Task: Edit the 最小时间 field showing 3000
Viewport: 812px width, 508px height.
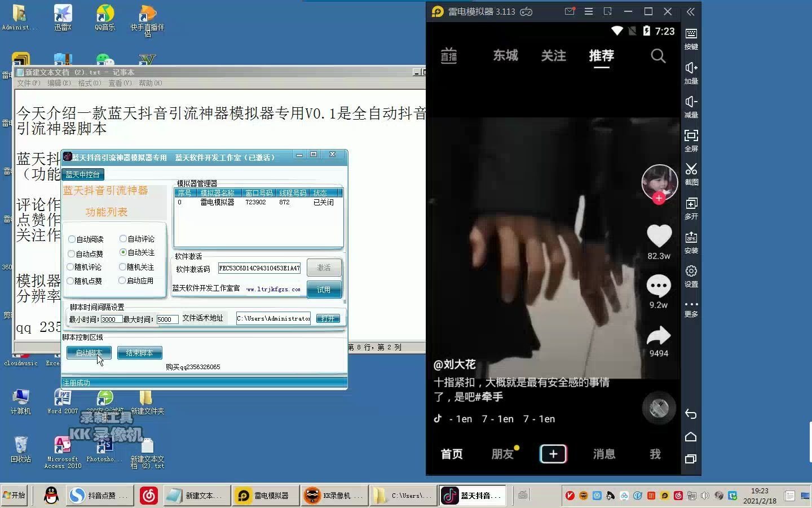Action: (111, 319)
